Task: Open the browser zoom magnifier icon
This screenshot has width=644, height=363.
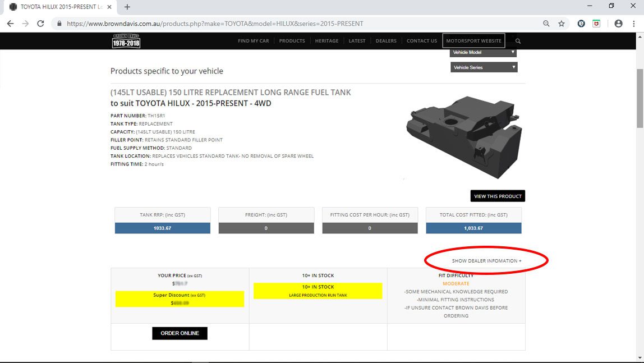Action: point(546,24)
